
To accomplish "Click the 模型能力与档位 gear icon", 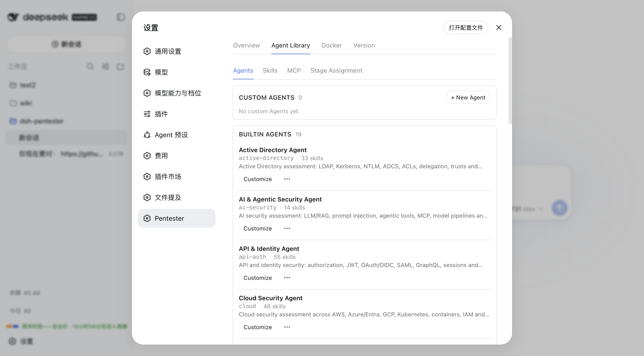I will [147, 93].
